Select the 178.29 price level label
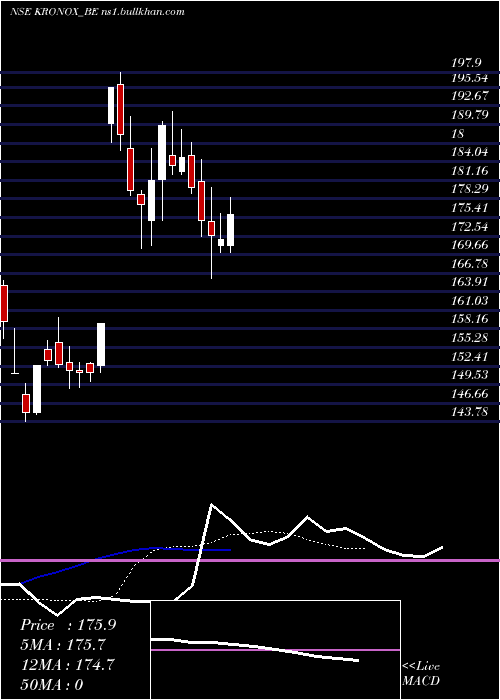 (x=469, y=189)
